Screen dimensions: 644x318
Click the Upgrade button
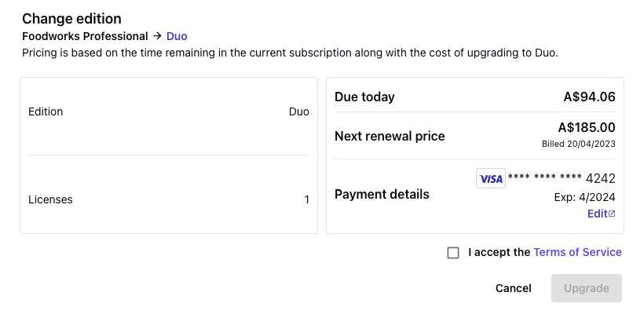pyautogui.click(x=587, y=288)
